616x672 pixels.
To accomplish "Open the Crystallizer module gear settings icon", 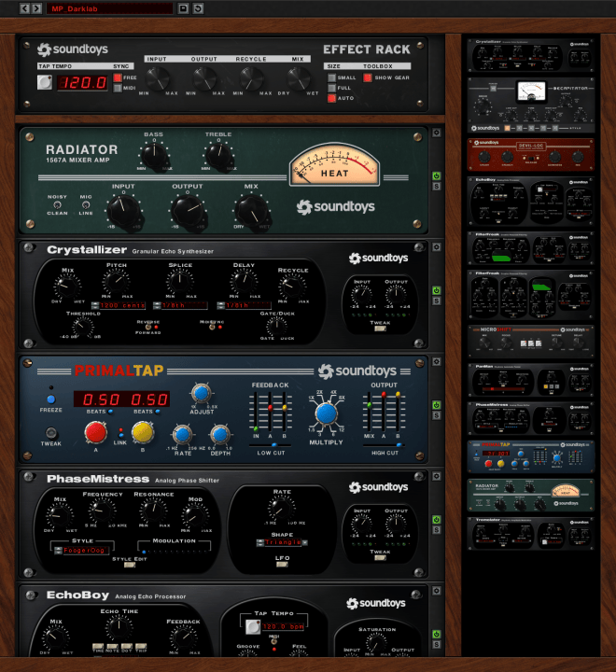I will click(437, 246).
